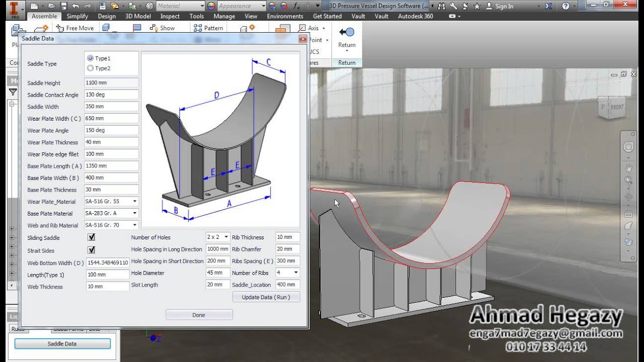
Task: Click the binoculars search icon in title bar
Action: tap(442, 6)
